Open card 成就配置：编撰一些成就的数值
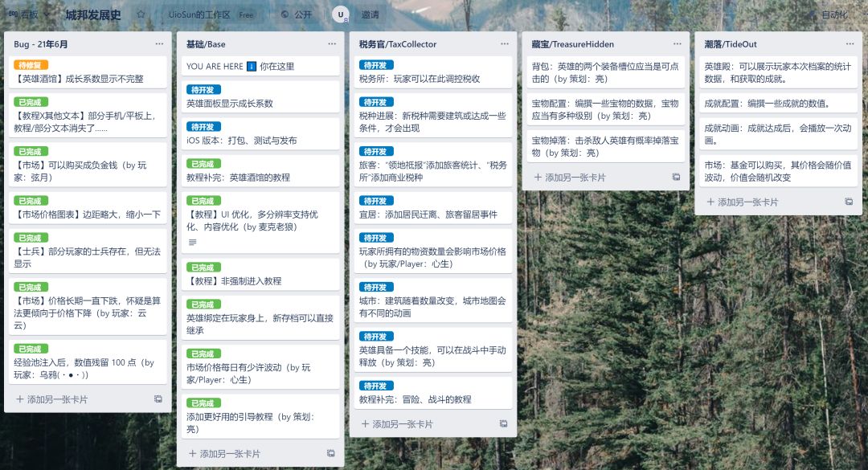This screenshot has width=868, height=470. [x=778, y=104]
